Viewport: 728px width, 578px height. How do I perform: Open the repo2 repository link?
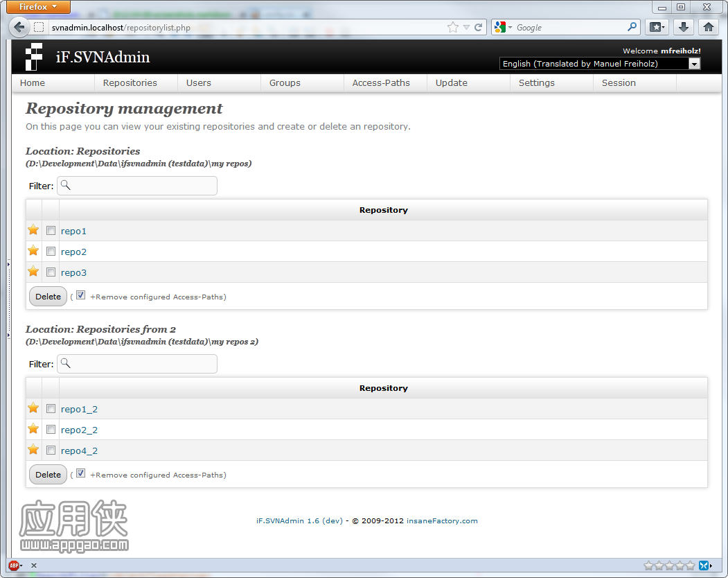pos(73,252)
